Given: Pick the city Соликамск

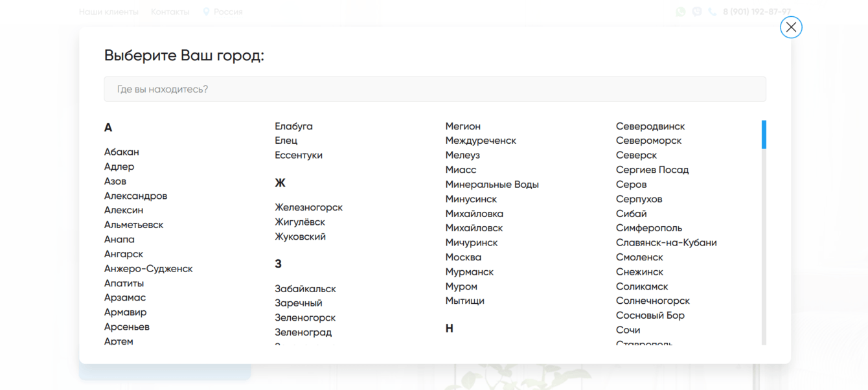Looking at the screenshot, I should 642,286.
